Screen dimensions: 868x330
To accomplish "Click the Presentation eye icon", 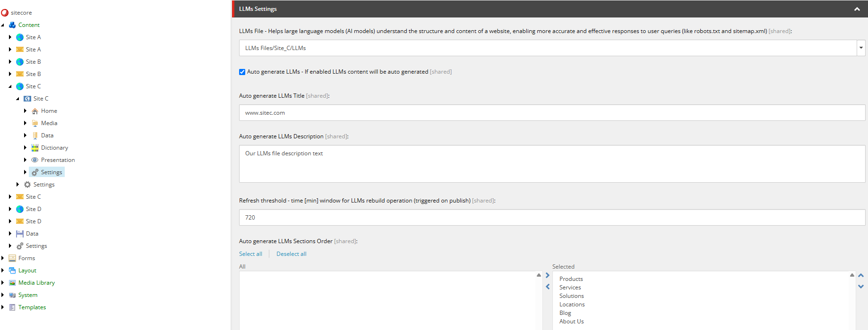I will click(x=35, y=160).
